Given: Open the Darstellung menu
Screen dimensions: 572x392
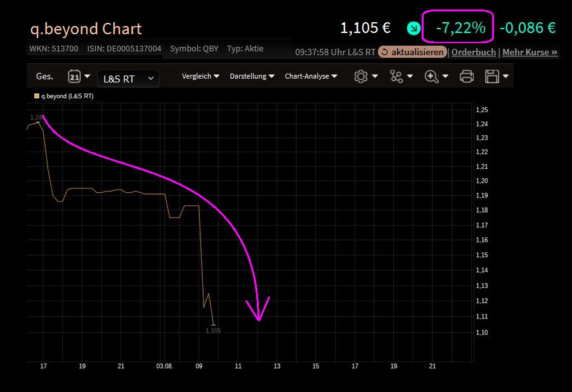Looking at the screenshot, I should pos(252,76).
